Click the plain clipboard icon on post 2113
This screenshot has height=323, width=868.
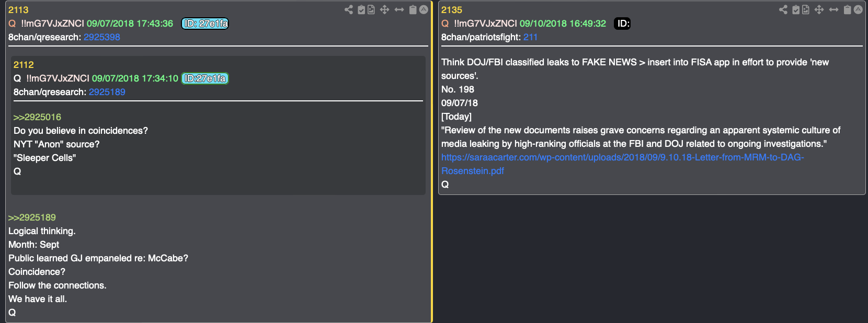[x=413, y=9]
